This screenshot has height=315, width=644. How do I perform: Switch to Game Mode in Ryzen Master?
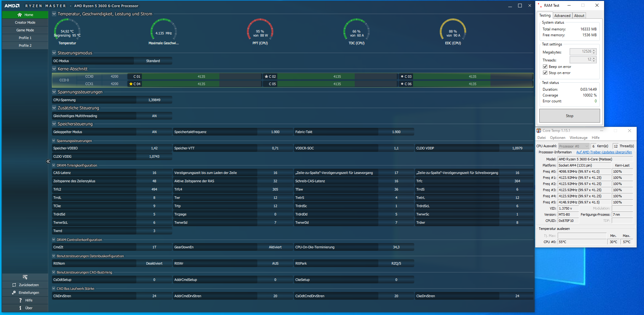tap(25, 30)
